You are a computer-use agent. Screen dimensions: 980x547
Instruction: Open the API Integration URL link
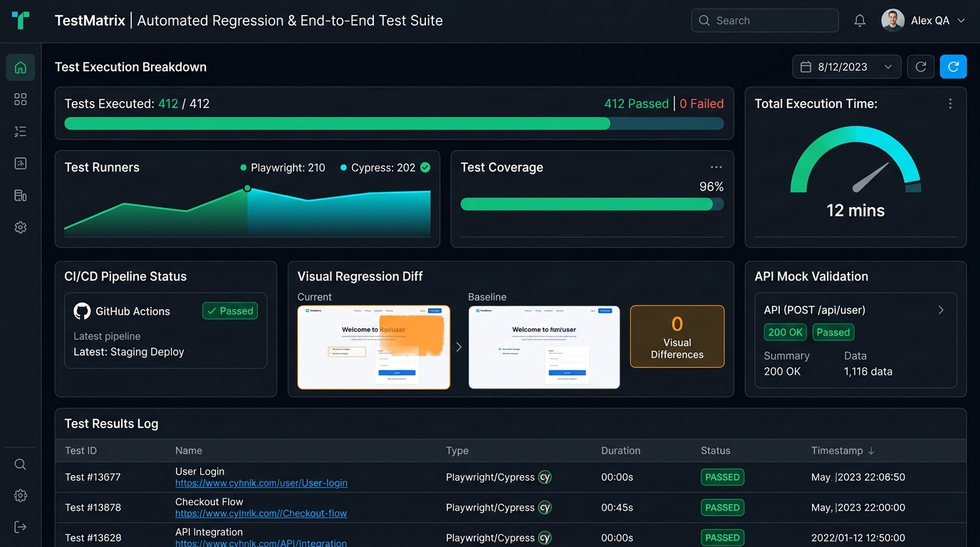tap(261, 543)
